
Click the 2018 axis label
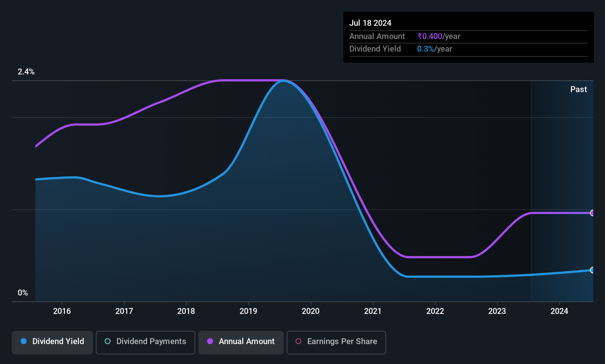(186, 311)
